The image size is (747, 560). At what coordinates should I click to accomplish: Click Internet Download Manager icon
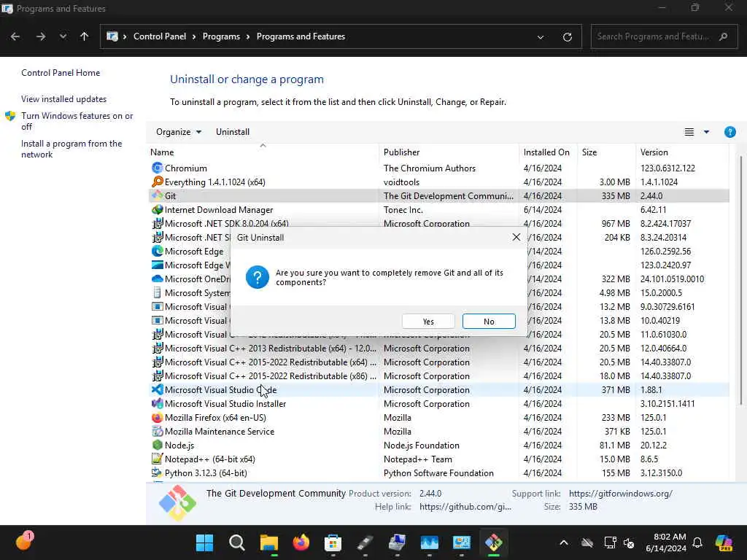point(158,209)
